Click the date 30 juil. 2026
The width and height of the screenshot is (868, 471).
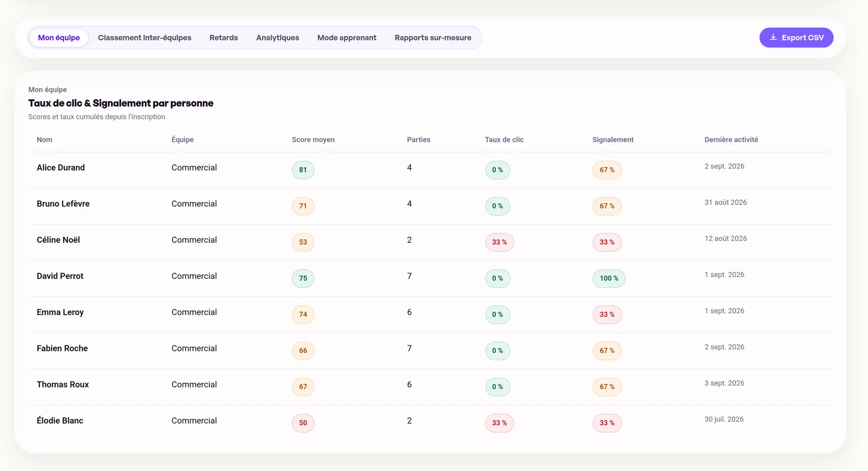(x=724, y=419)
